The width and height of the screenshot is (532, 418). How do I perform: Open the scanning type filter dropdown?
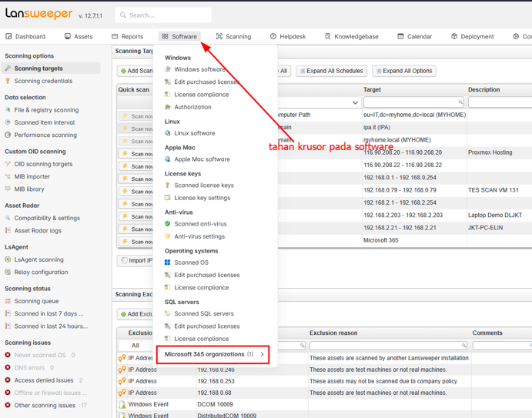click(x=355, y=102)
